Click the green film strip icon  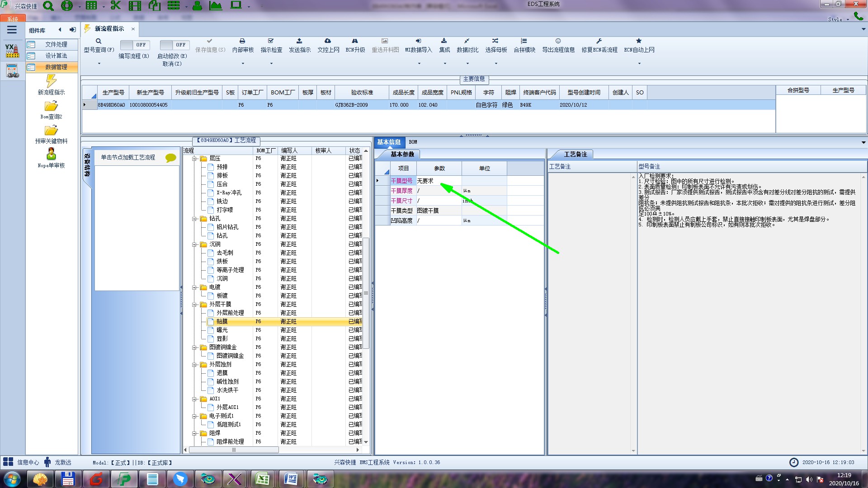(x=135, y=5)
